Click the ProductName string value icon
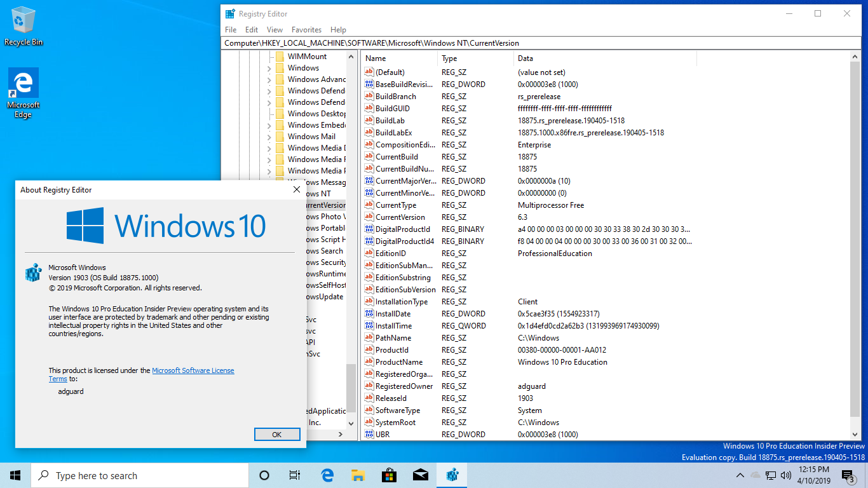This screenshot has height=488, width=868. (369, 362)
